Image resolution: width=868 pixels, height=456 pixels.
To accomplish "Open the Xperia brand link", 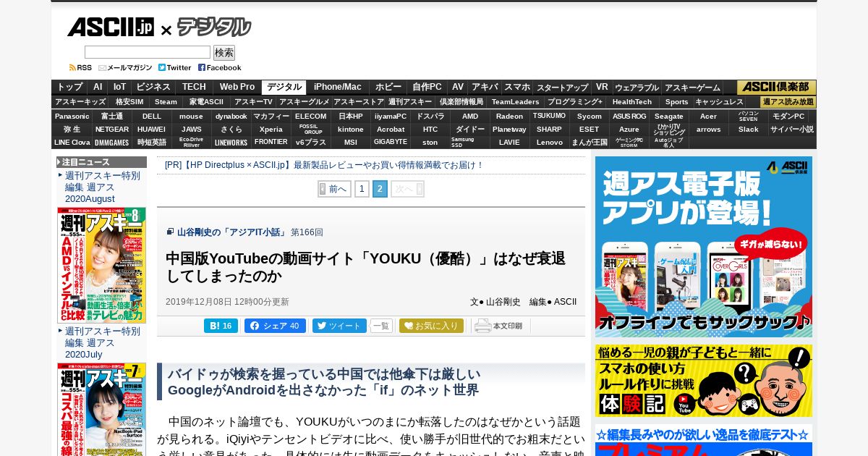I will tap(271, 129).
